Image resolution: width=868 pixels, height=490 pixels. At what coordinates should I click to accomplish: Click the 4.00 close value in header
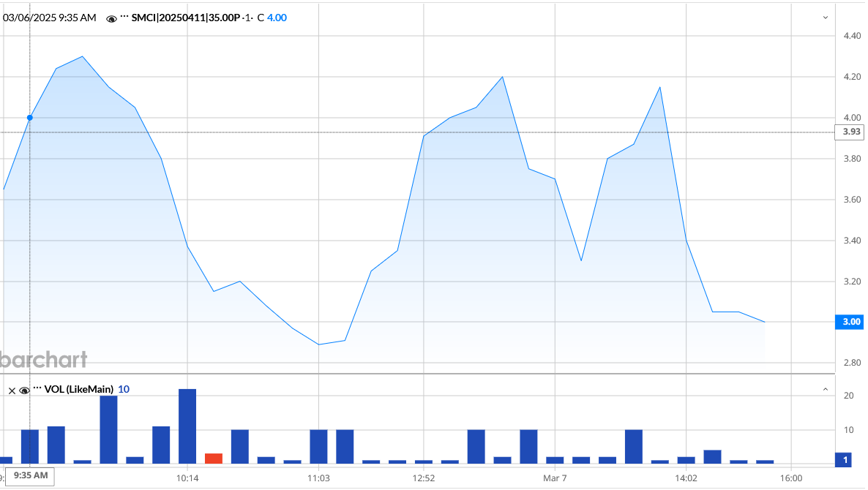coord(277,18)
